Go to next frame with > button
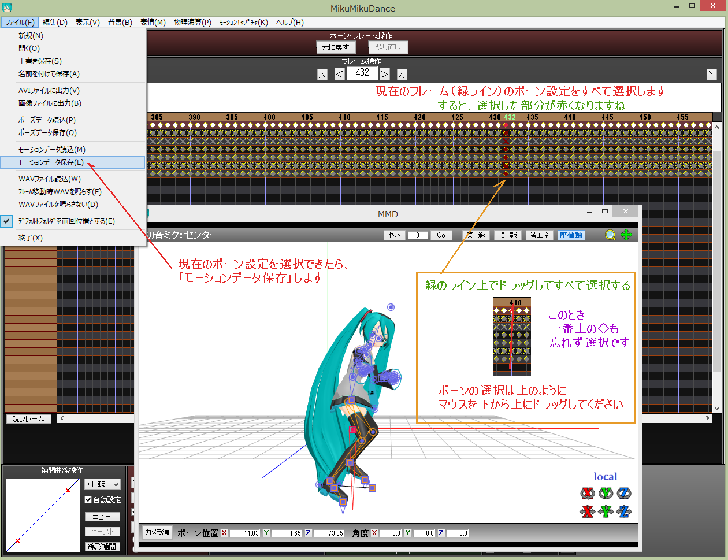Viewport: 728px width, 560px height. [384, 74]
